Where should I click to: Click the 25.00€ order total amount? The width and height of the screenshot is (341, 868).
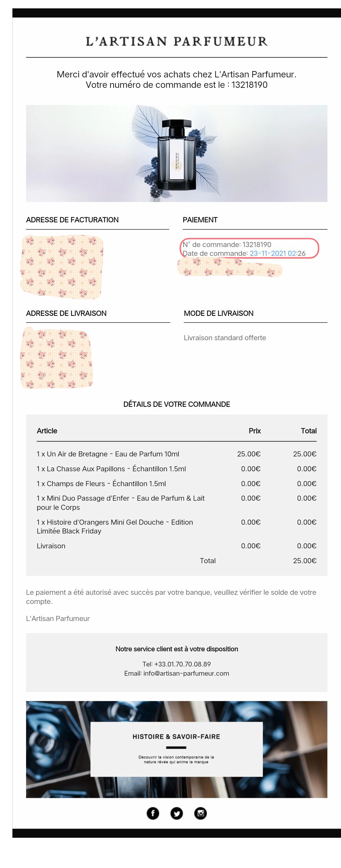pos(305,561)
